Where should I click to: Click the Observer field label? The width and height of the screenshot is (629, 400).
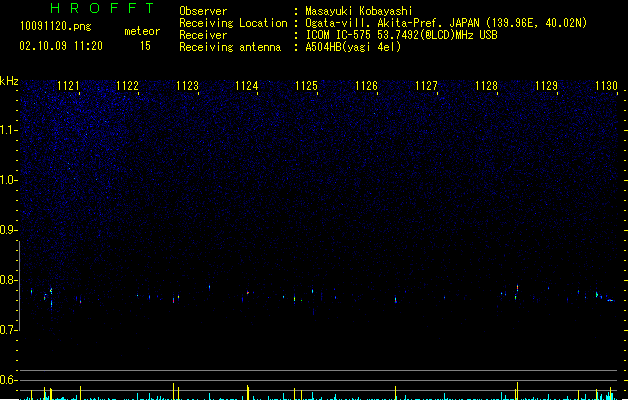click(203, 11)
